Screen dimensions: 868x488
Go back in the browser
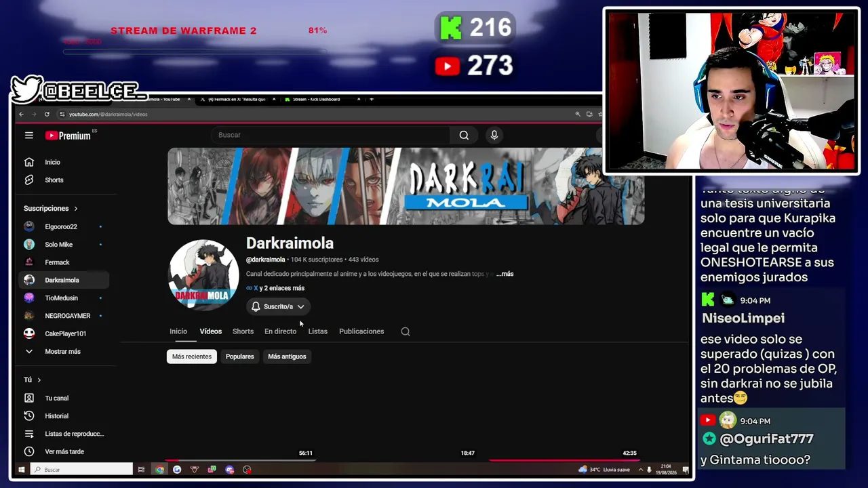coord(22,115)
